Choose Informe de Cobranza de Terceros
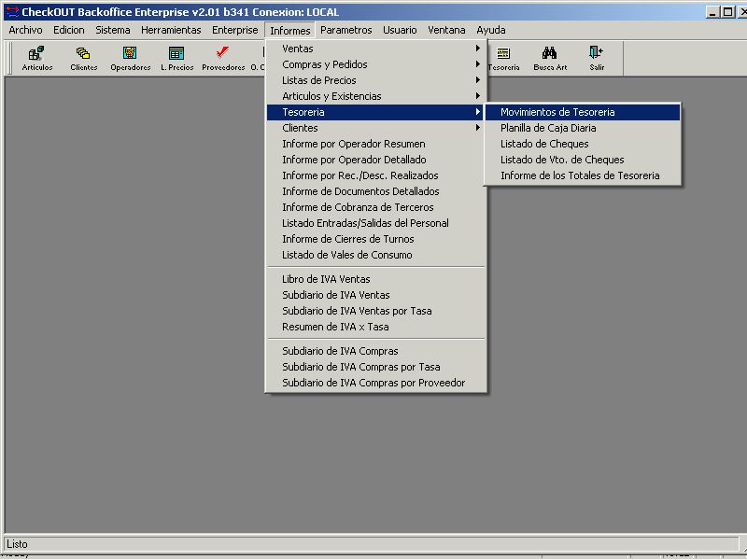Viewport: 747px width, 560px height. (x=376, y=207)
